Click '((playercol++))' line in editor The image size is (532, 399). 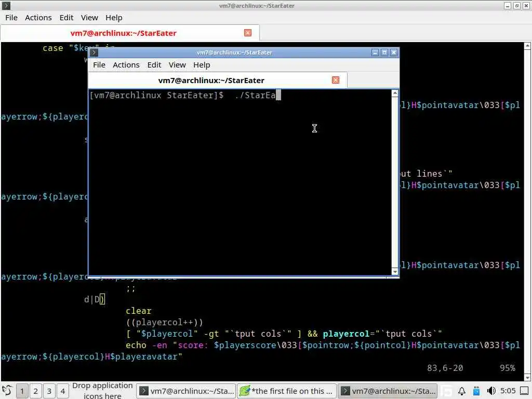click(164, 322)
